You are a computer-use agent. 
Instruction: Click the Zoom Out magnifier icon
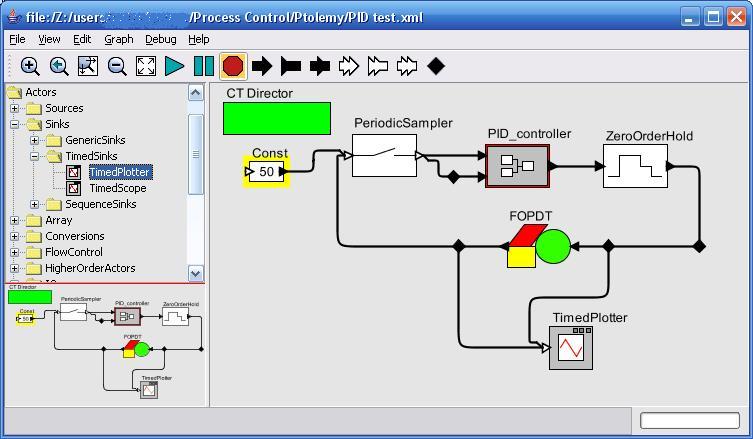[117, 66]
